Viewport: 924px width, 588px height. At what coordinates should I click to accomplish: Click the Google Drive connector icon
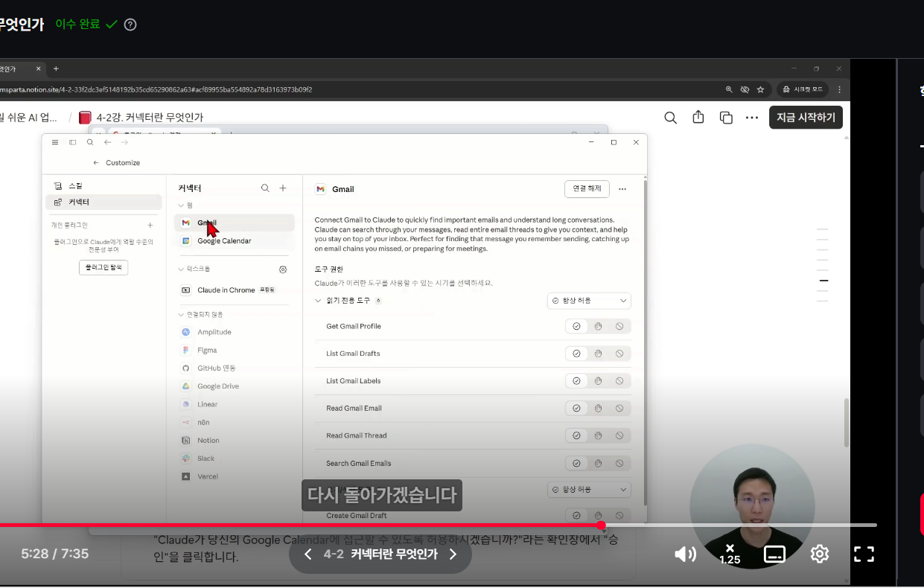(186, 386)
